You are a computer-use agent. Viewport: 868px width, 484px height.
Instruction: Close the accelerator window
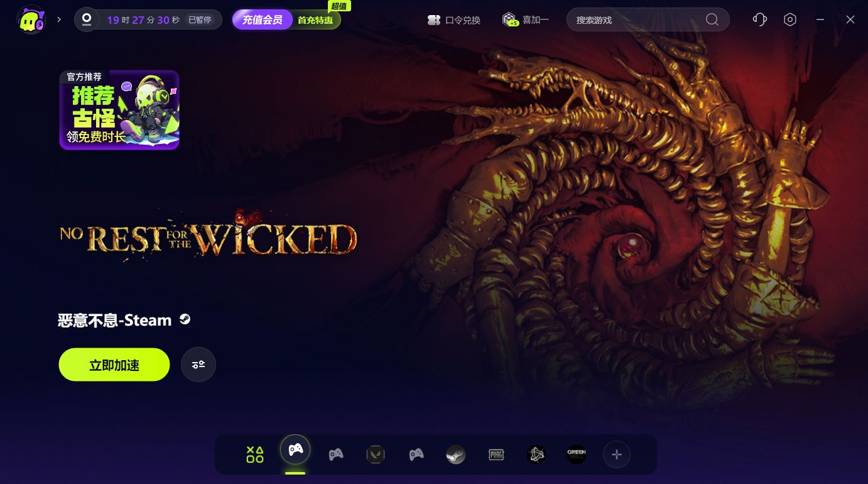pos(850,19)
